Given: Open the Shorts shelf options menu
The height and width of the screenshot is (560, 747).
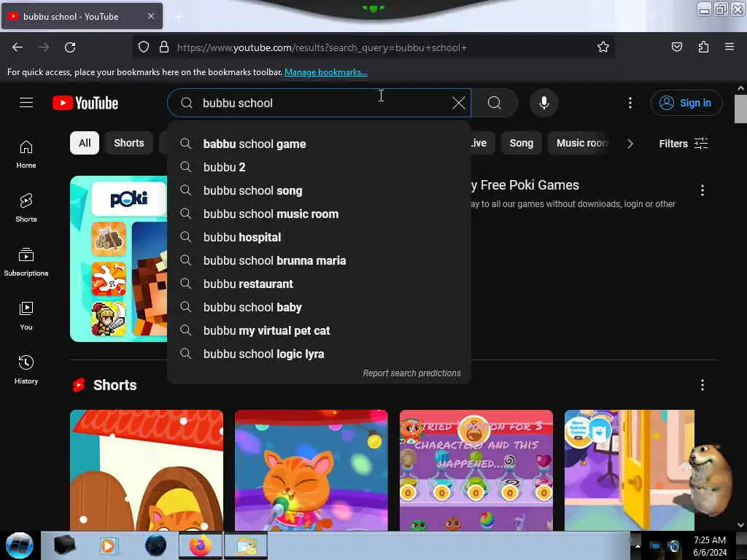Looking at the screenshot, I should [703, 385].
